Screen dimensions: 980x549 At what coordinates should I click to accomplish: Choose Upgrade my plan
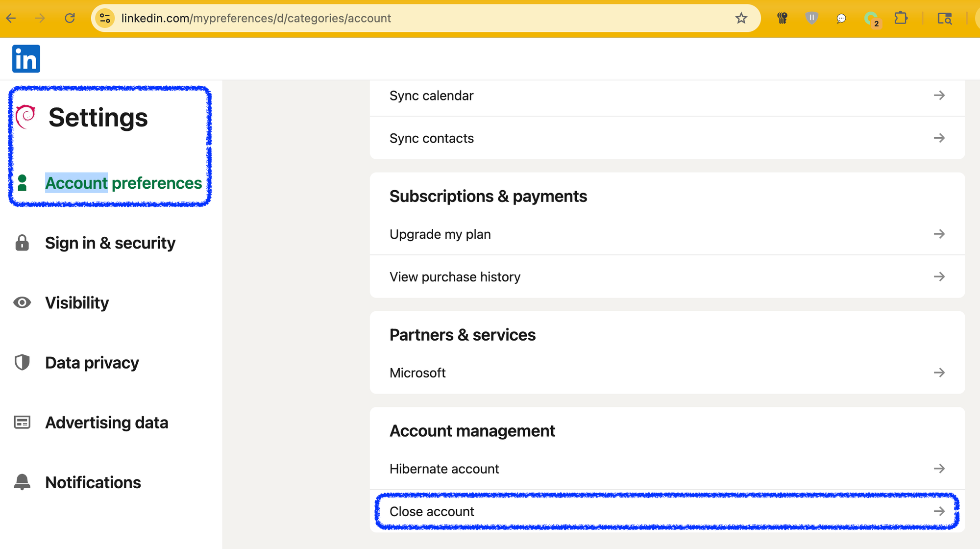point(667,234)
